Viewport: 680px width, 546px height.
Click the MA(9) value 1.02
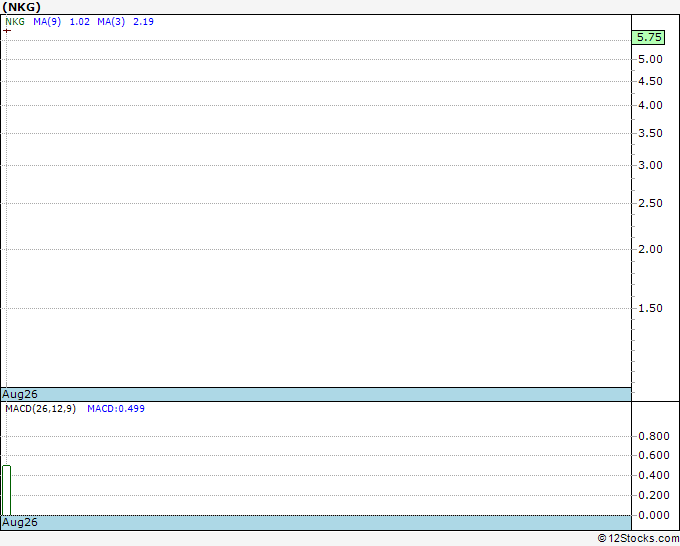[80, 22]
